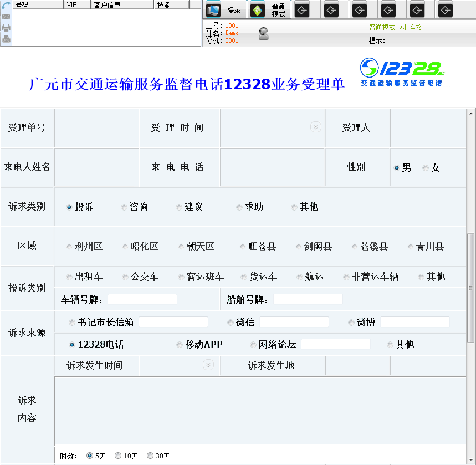Set 时效 to 5天

pos(90,455)
